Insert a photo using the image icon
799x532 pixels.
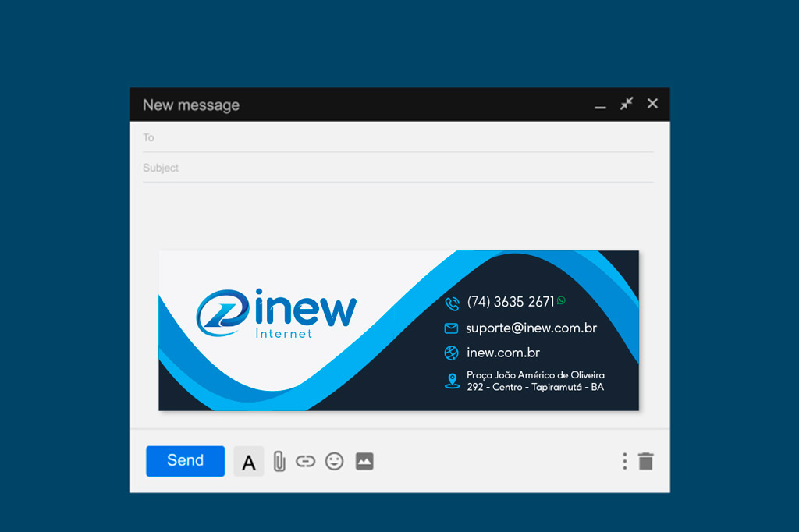click(364, 462)
